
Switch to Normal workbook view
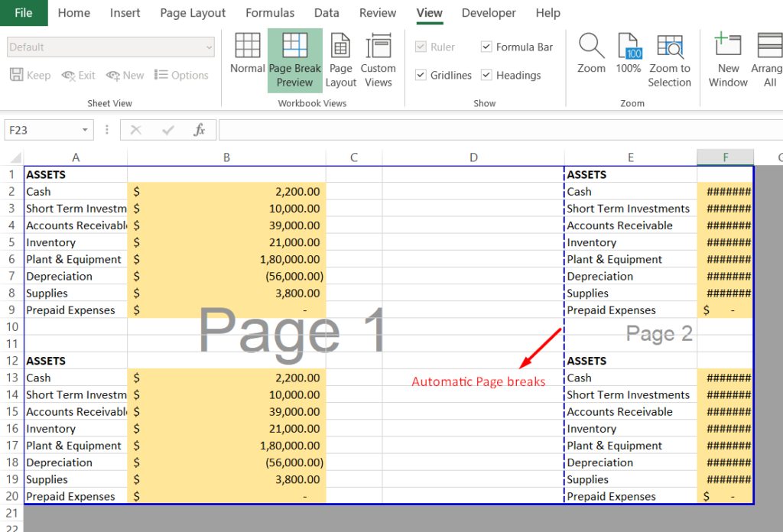tap(247, 53)
